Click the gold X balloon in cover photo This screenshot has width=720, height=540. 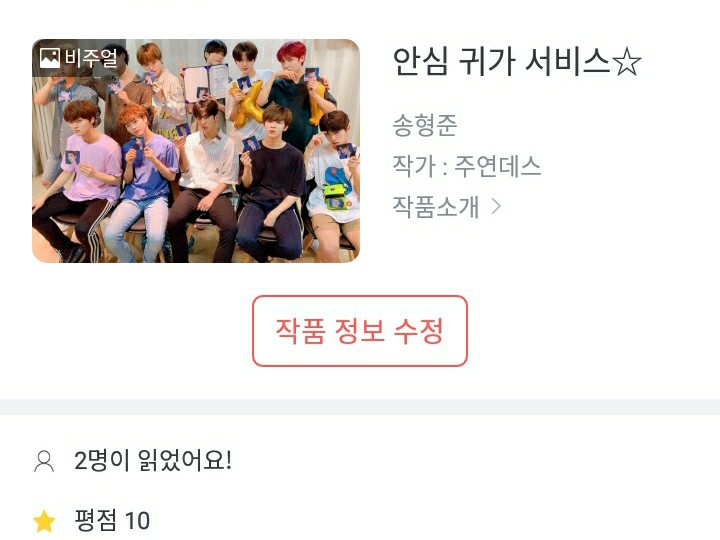click(x=247, y=105)
